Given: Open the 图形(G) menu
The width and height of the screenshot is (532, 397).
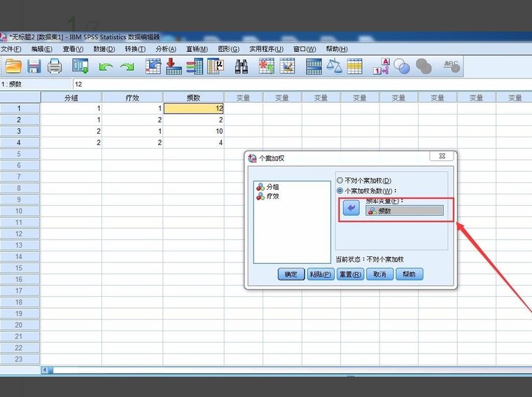Looking at the screenshot, I should click(228, 49).
